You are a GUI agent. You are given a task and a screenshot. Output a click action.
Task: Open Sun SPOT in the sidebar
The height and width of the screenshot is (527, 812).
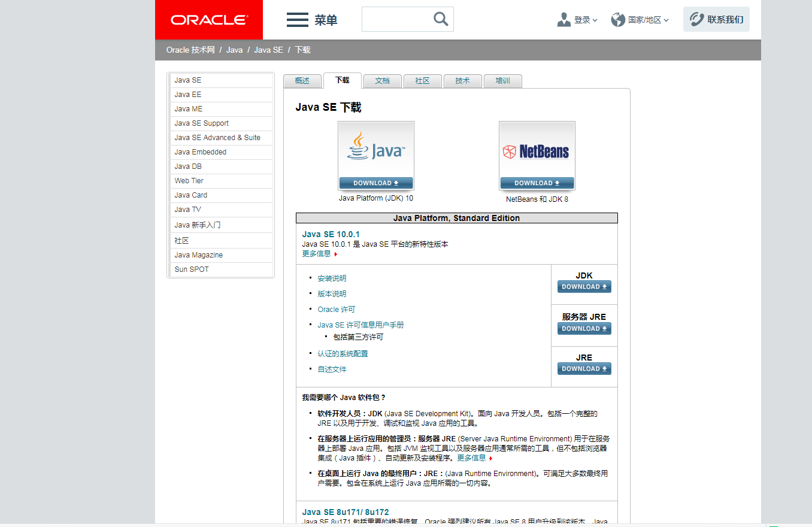pos(221,269)
